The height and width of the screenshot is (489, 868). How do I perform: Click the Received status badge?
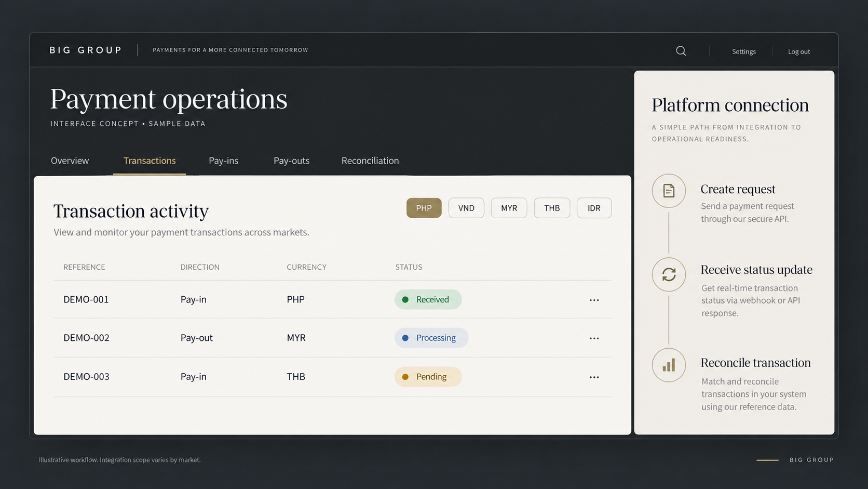[428, 299]
